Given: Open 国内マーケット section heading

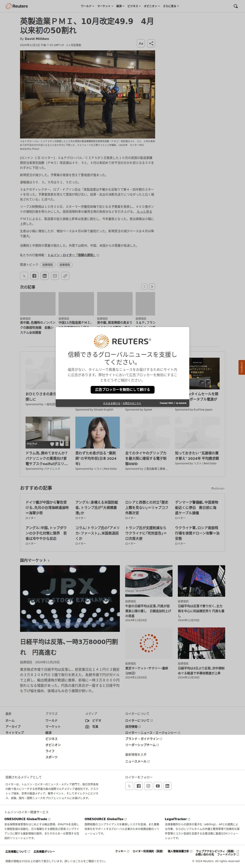Looking at the screenshot, I should (x=35, y=560).
